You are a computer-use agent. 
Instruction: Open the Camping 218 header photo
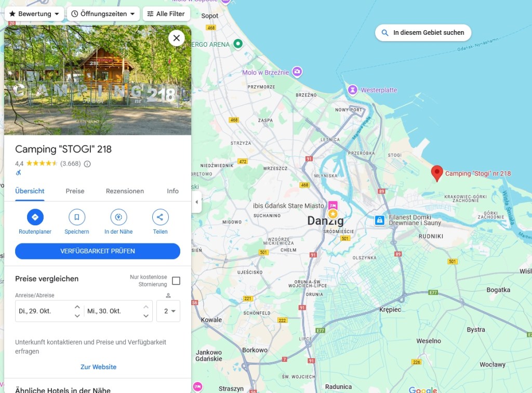[x=98, y=80]
